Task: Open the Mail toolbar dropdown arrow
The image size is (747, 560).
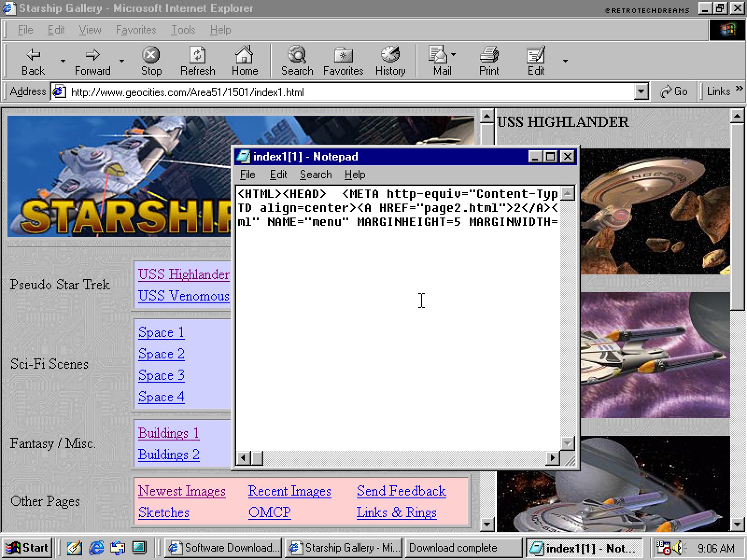Action: 452,54
